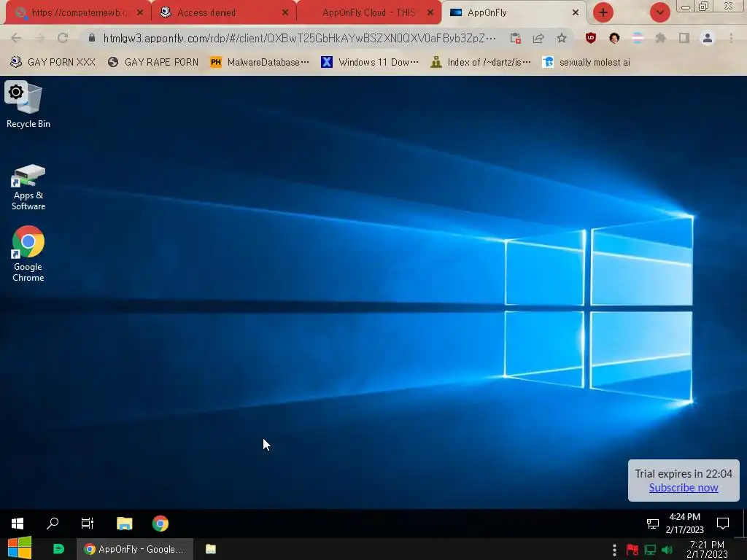The width and height of the screenshot is (747, 560).
Task: Bookmark this page with the star icon
Action: (562, 38)
